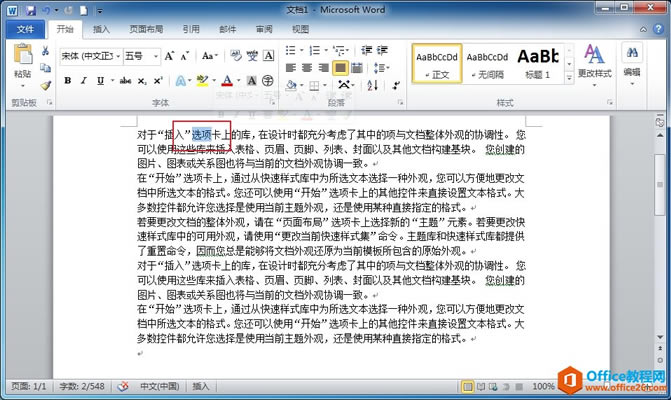
Task: Toggle Strikethrough (abc) formatting
Action: 125,80
